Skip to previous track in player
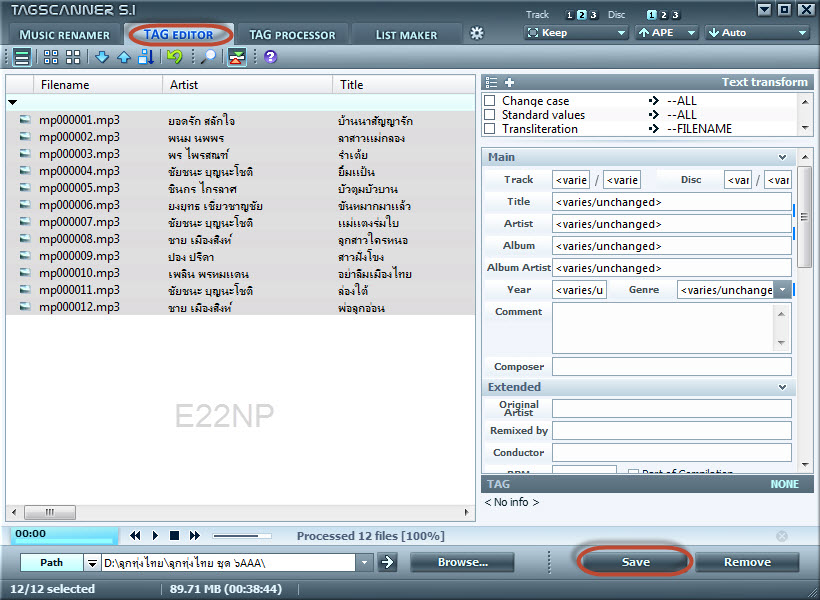The image size is (820, 600). click(135, 536)
